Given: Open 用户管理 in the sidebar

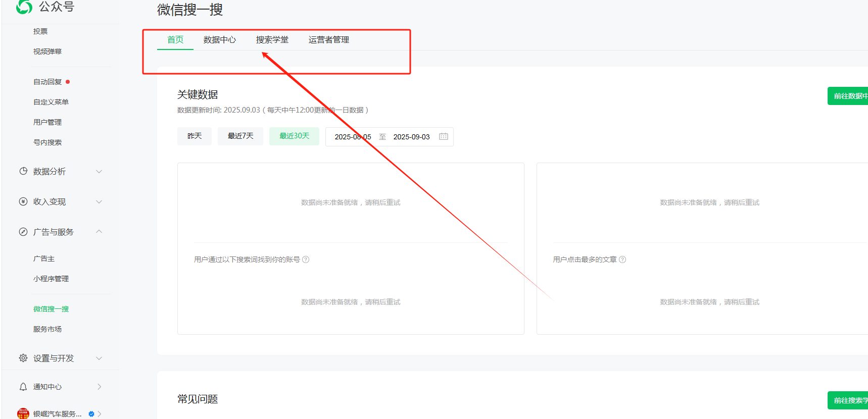Looking at the screenshot, I should tap(47, 122).
